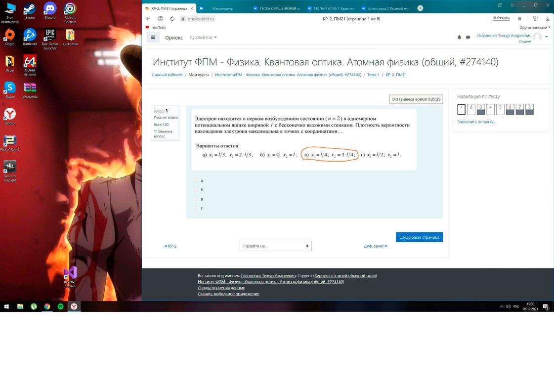Go to previous activity КР-2 link

[x=170, y=246]
